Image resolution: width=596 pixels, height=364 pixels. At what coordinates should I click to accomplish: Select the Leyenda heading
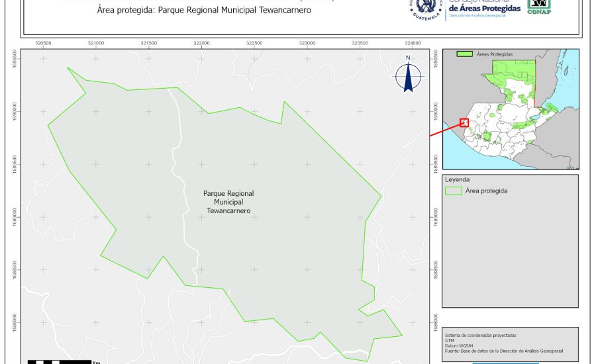pyautogui.click(x=457, y=179)
